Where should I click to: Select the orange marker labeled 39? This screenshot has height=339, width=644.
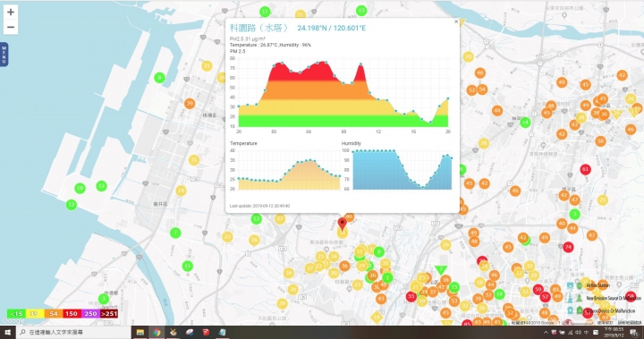pyautogui.click(x=190, y=104)
